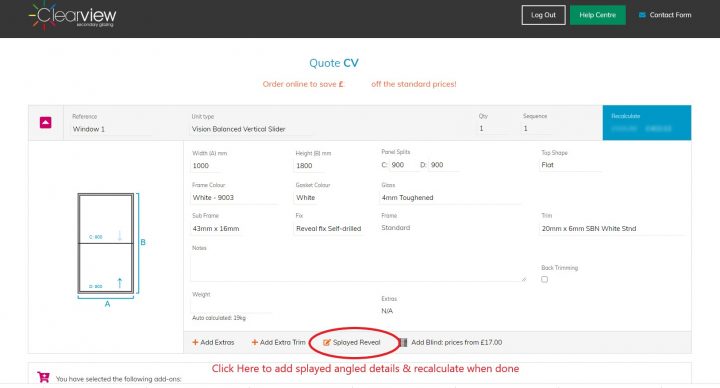Click the Log Out button
Image resolution: width=720 pixels, height=388 pixels.
point(543,15)
